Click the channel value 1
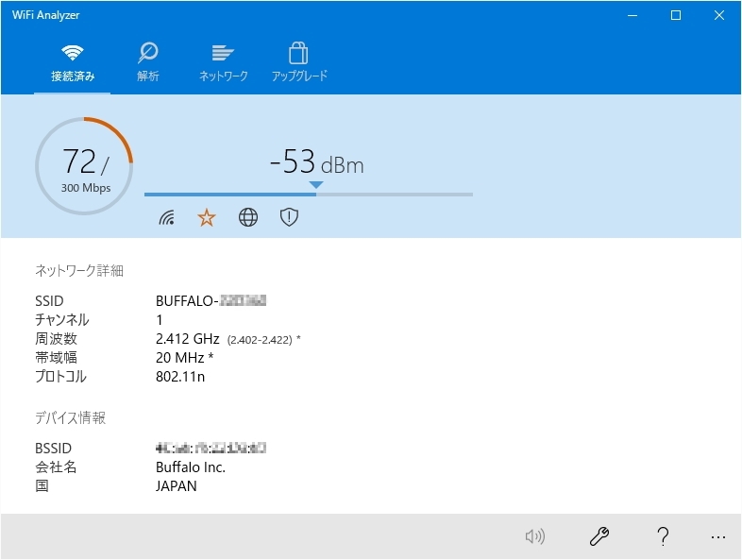The image size is (742, 560). (x=160, y=320)
